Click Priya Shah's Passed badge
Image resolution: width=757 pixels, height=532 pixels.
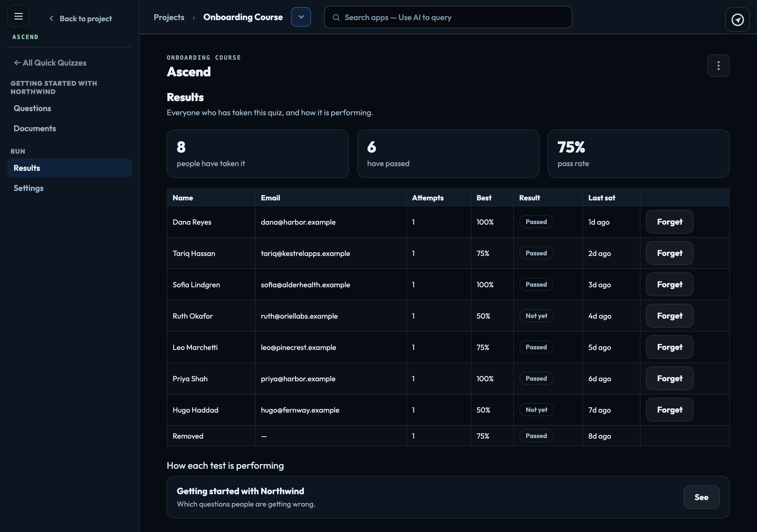[x=536, y=378]
